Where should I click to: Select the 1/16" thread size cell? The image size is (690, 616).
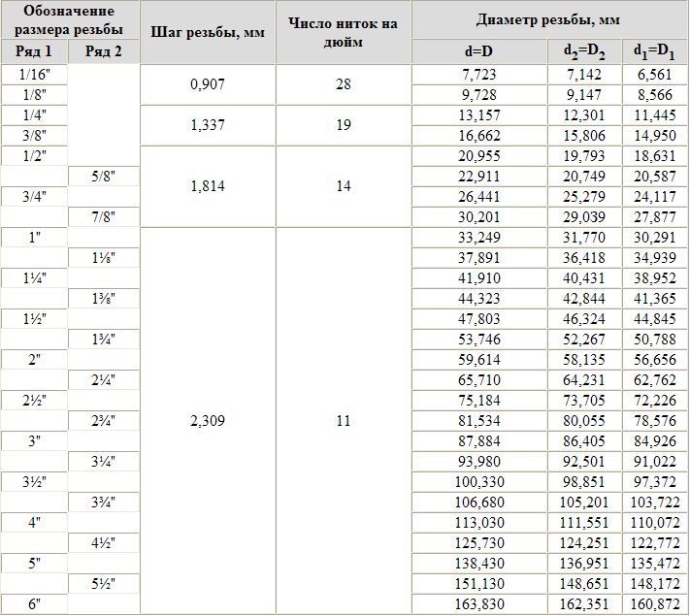(x=34, y=75)
